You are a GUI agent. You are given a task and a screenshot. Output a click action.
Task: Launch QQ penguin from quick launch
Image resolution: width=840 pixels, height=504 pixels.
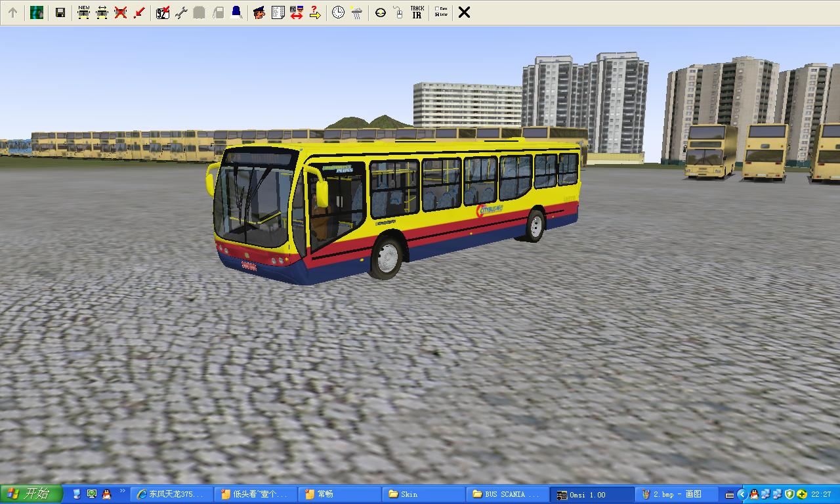tap(106, 494)
